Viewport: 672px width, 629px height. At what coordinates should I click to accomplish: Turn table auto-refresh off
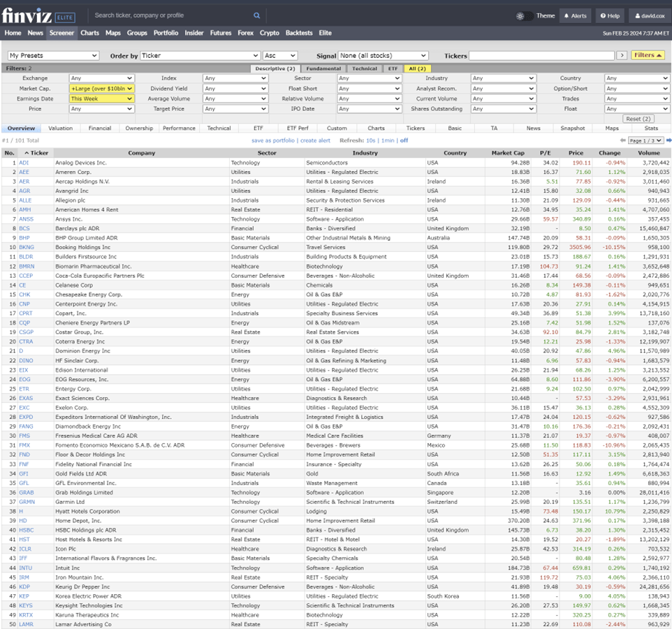[x=404, y=141]
